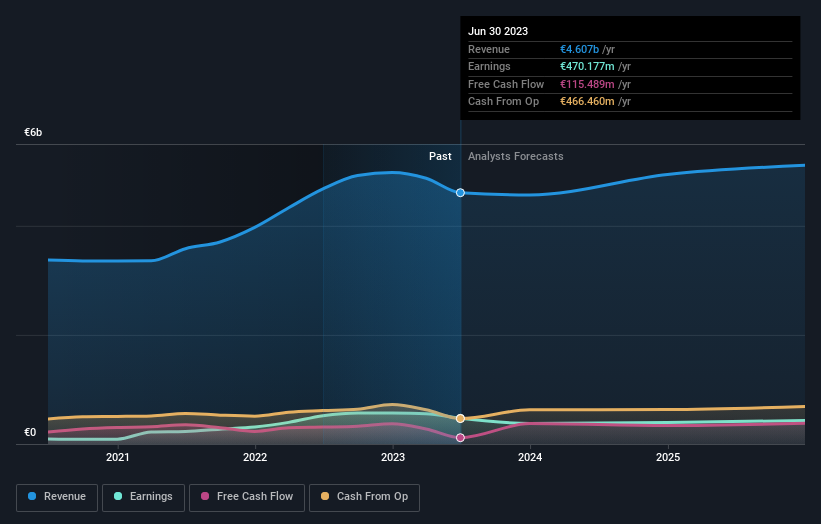
Task: Click the 2023 x-axis label
Action: pyautogui.click(x=393, y=458)
